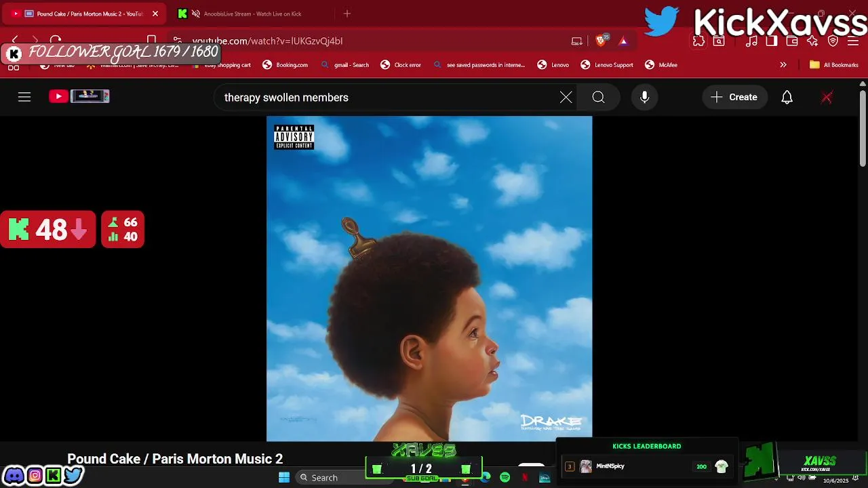The image size is (868, 488).
Task: Clear the YouTube search text with X
Action: [x=566, y=97]
